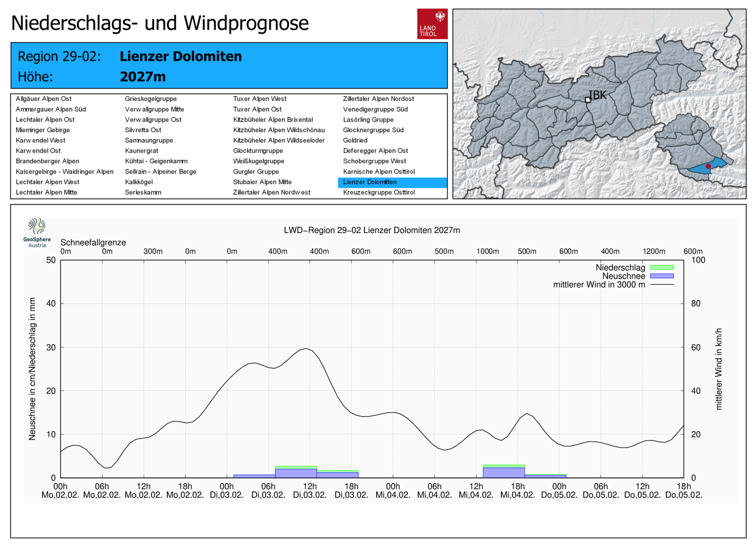The width and height of the screenshot is (756, 545).
Task: Select Kreuzeckgruppe Osttirol region
Action: pyautogui.click(x=378, y=192)
